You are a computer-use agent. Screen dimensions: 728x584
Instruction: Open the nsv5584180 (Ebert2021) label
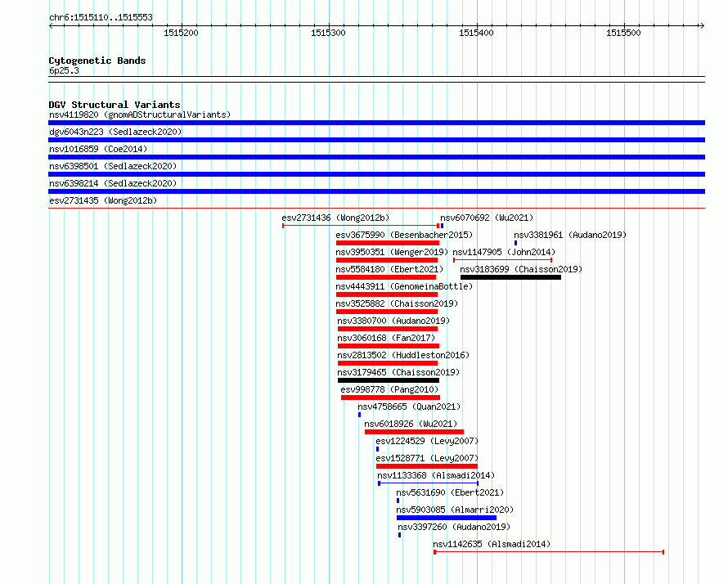(389, 269)
